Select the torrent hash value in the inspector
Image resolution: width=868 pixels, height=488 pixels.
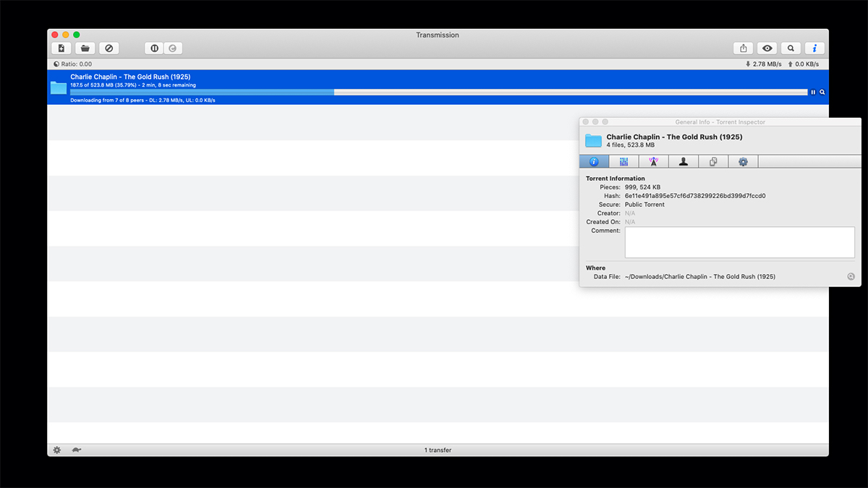695,196
